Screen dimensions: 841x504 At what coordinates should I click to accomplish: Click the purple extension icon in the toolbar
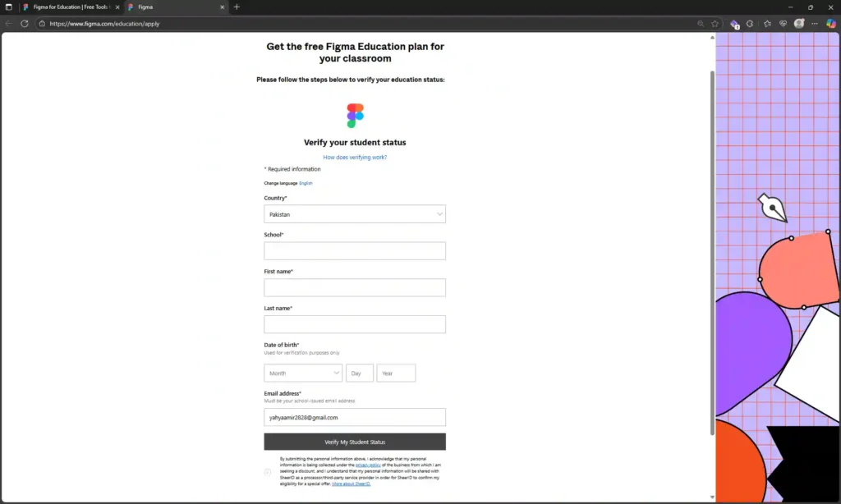[733, 24]
